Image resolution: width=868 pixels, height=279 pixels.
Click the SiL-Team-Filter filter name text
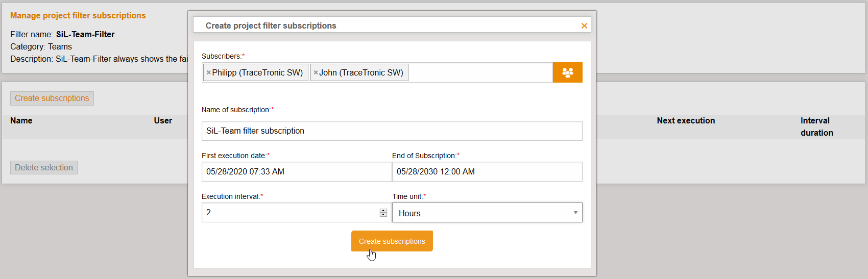point(85,35)
